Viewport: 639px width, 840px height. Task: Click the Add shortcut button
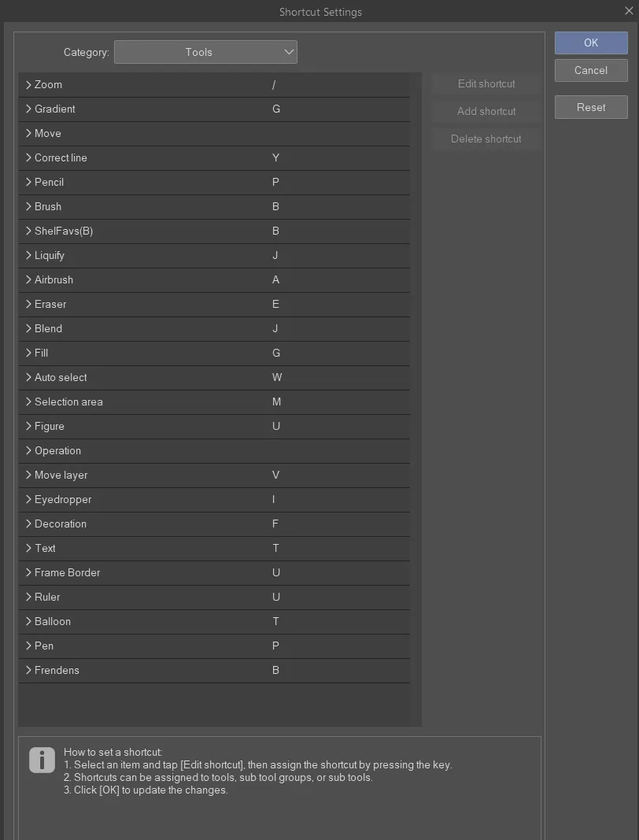click(x=486, y=111)
